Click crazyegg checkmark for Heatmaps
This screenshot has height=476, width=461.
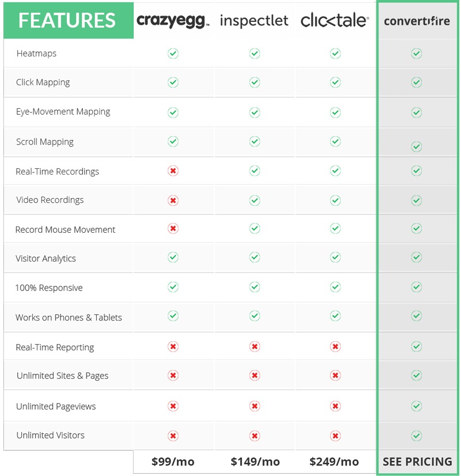[173, 54]
